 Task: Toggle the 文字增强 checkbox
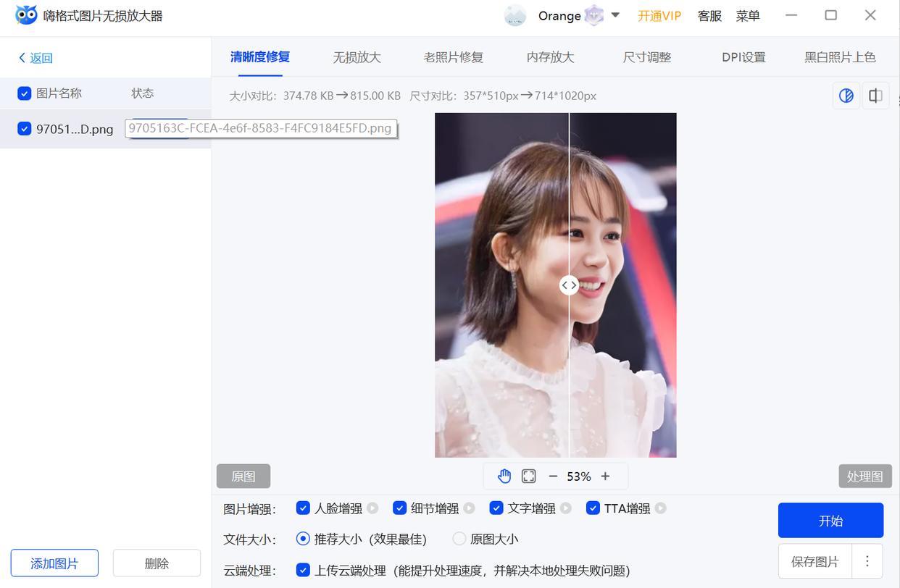point(496,508)
